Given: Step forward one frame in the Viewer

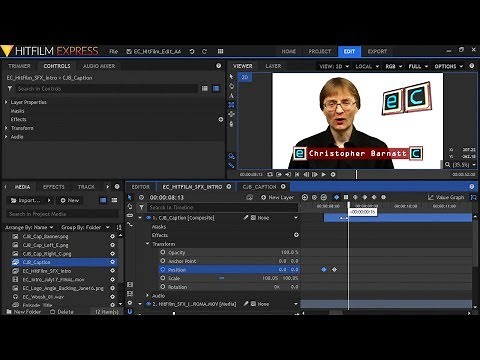Looking at the screenshot, I should (x=315, y=174).
